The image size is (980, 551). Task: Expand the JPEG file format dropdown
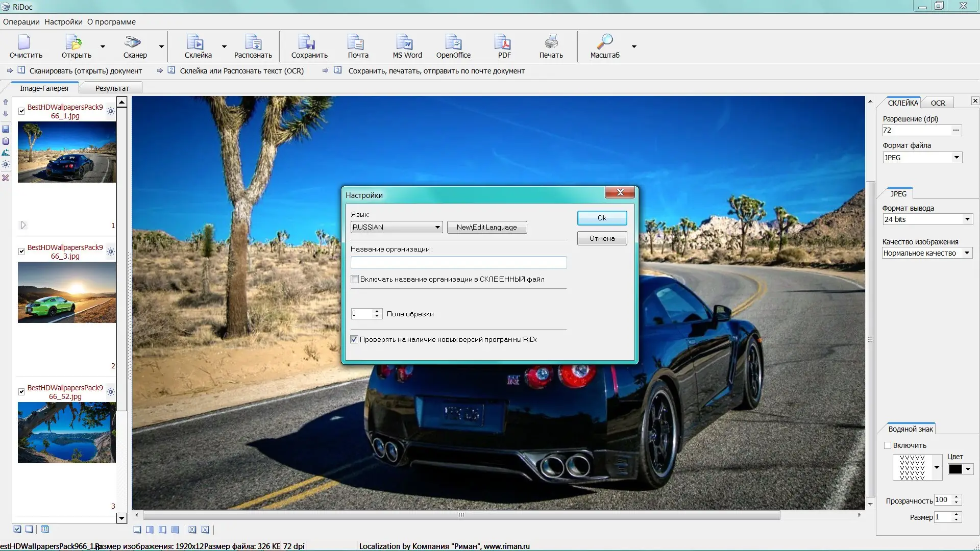(957, 158)
